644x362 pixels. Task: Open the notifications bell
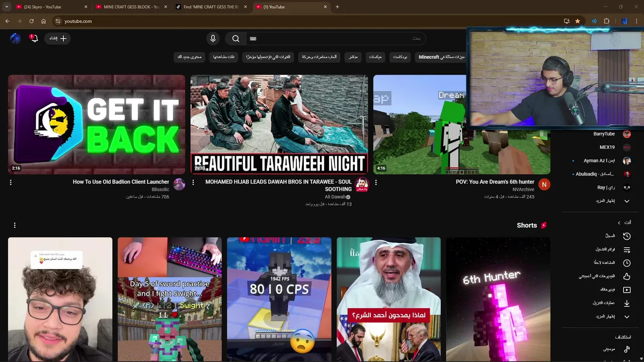[x=34, y=38]
